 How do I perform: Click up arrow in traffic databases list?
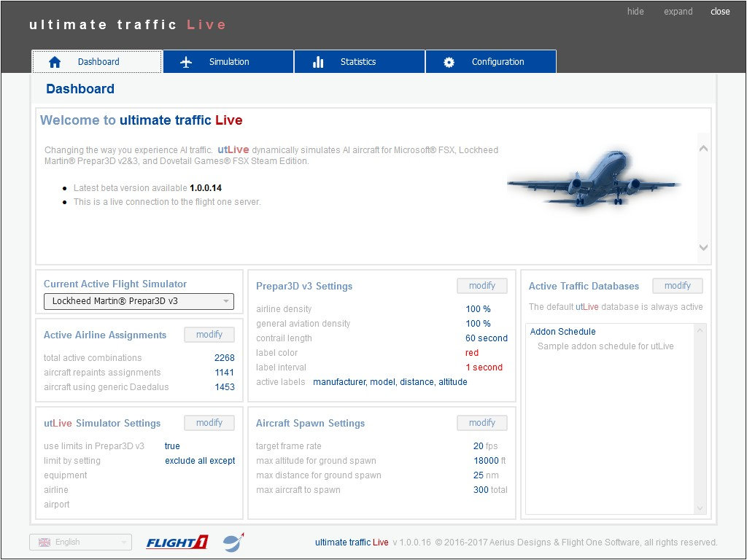[x=700, y=330]
